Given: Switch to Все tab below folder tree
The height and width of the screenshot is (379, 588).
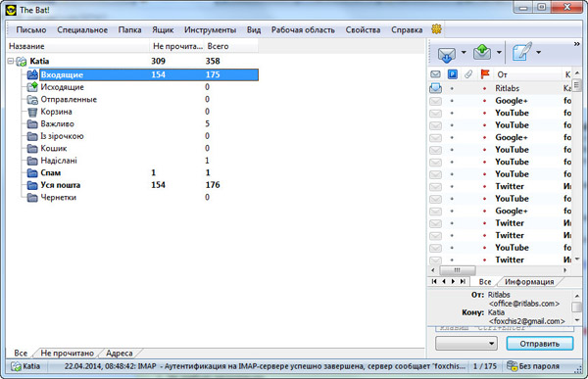Looking at the screenshot, I should (21, 354).
